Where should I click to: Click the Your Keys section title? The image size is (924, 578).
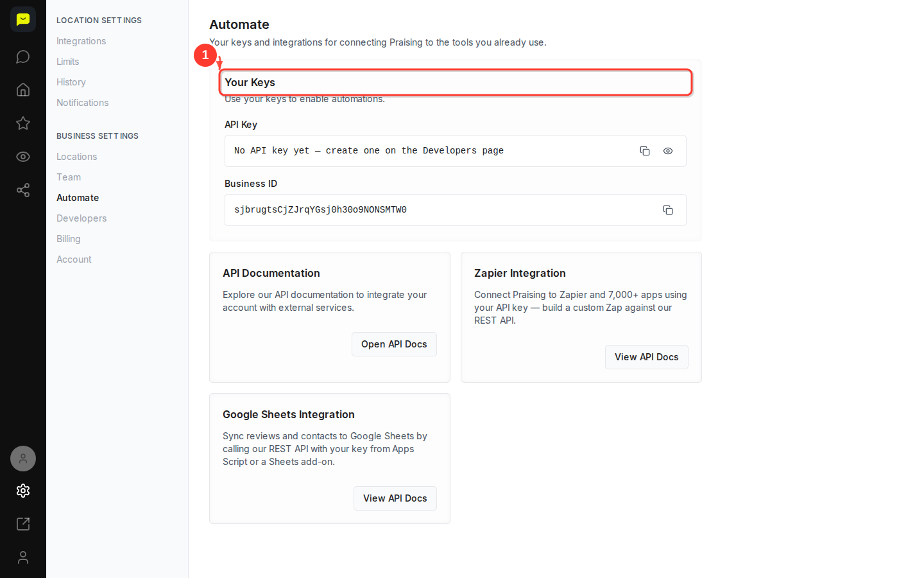(250, 82)
